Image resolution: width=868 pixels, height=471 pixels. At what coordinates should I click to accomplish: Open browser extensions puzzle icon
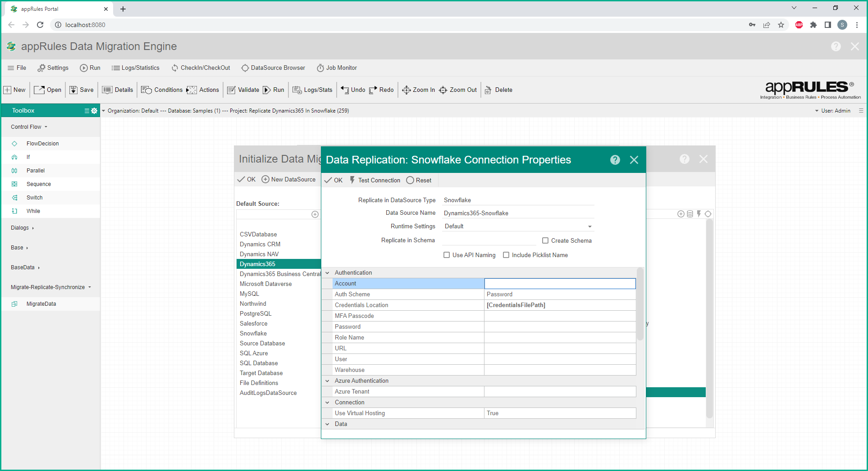click(x=813, y=25)
